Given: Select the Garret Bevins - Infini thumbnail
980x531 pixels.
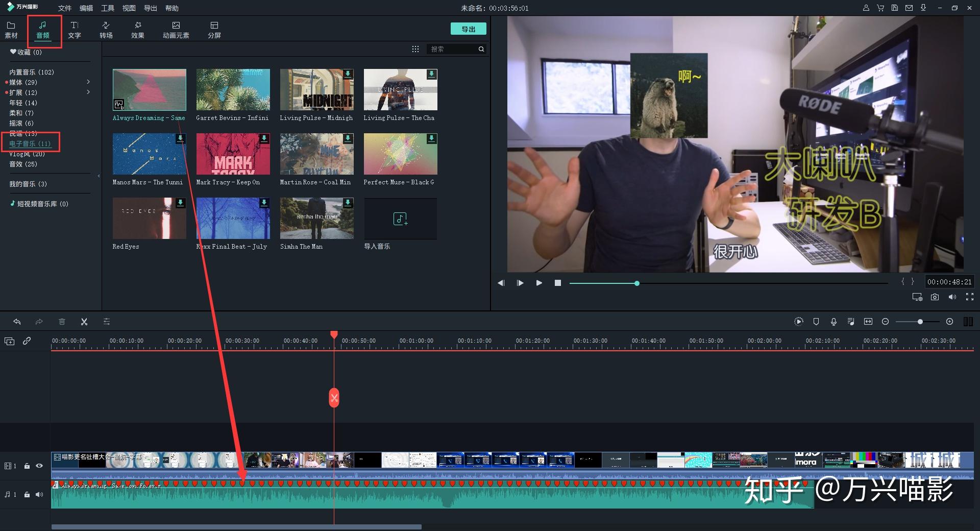Looking at the screenshot, I should (x=233, y=89).
